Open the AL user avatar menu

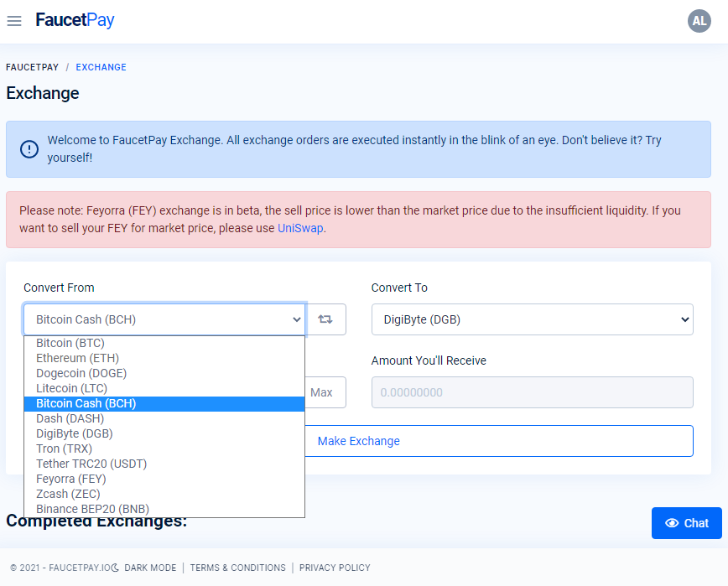point(699,21)
